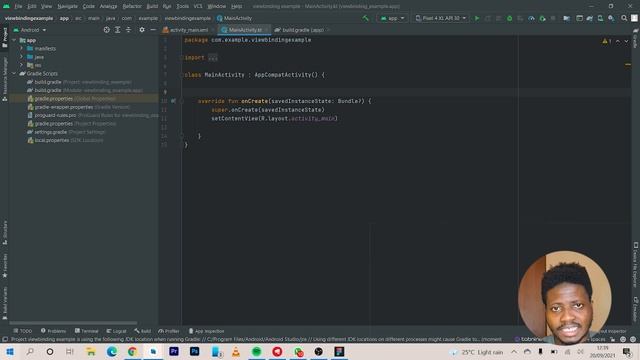Viewport: 640px width, 360px height.
Task: Open the SDK Manager icon in toolbar
Action: [x=611, y=18]
